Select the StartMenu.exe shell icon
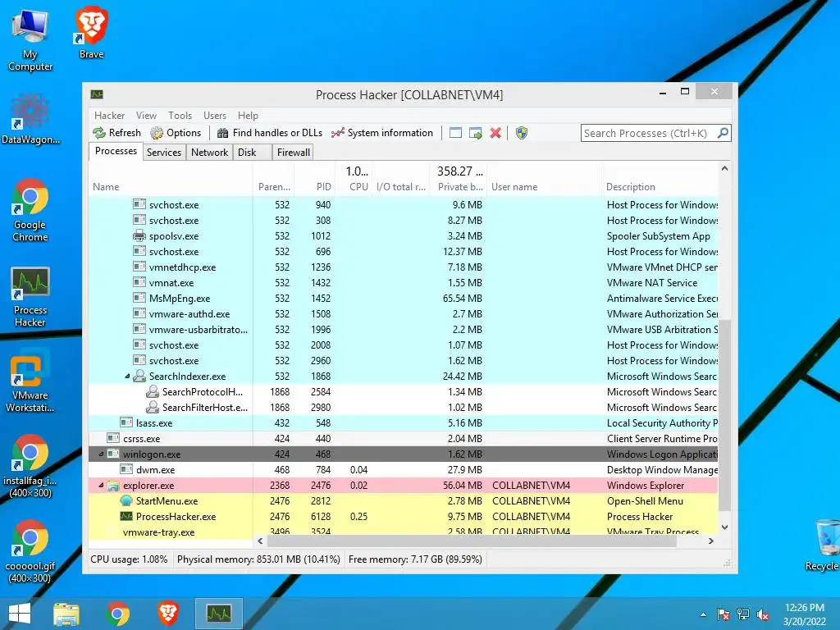Image resolution: width=840 pixels, height=630 pixels. click(126, 501)
